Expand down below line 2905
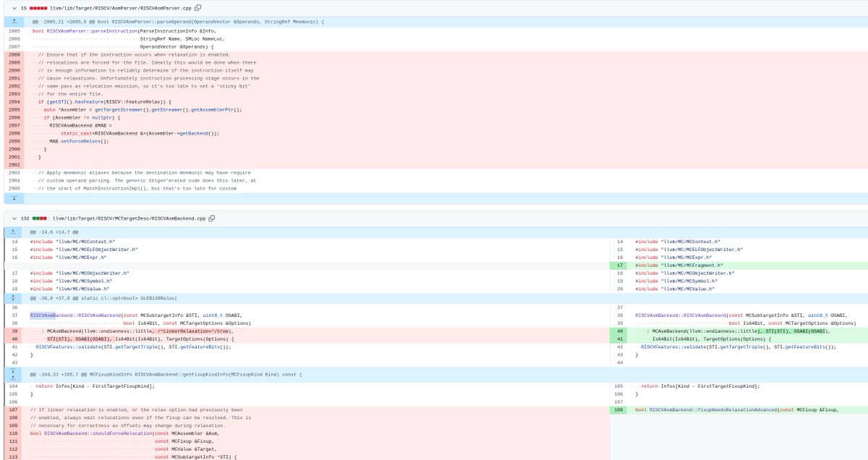The image size is (868, 460). coord(14,197)
